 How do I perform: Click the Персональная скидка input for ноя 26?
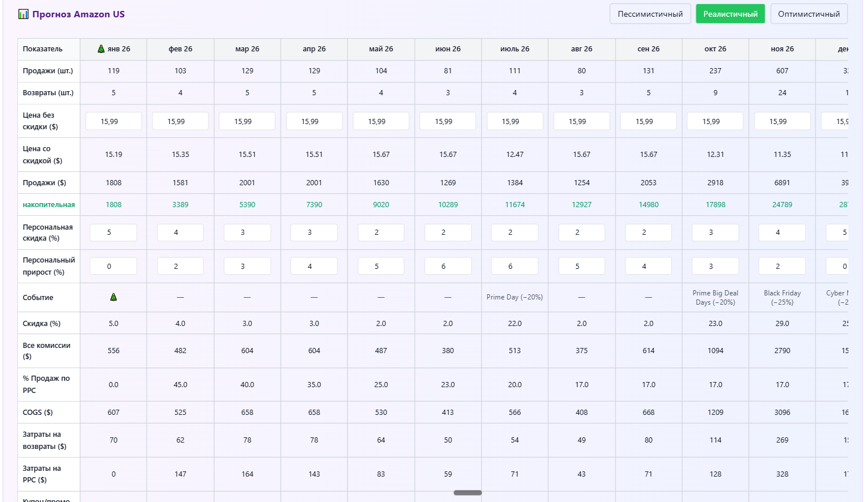pyautogui.click(x=782, y=233)
